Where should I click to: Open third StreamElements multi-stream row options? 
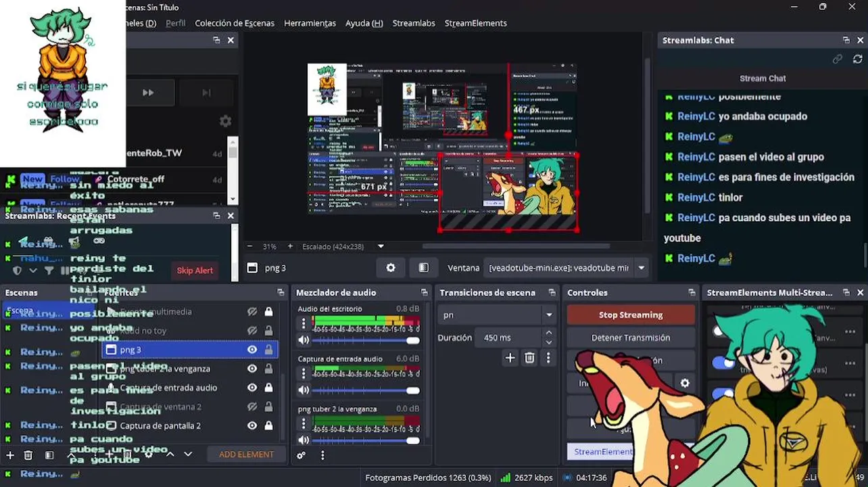pyautogui.click(x=849, y=394)
